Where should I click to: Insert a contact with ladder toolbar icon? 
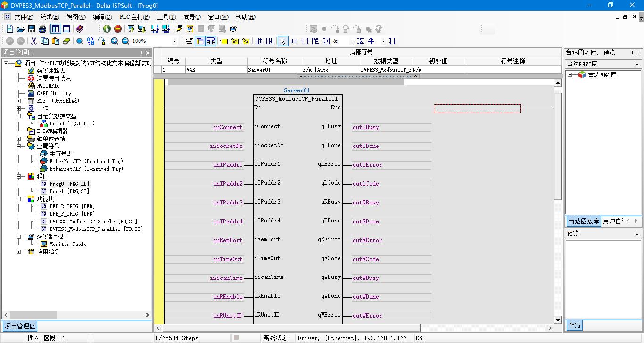pyautogui.click(x=294, y=41)
